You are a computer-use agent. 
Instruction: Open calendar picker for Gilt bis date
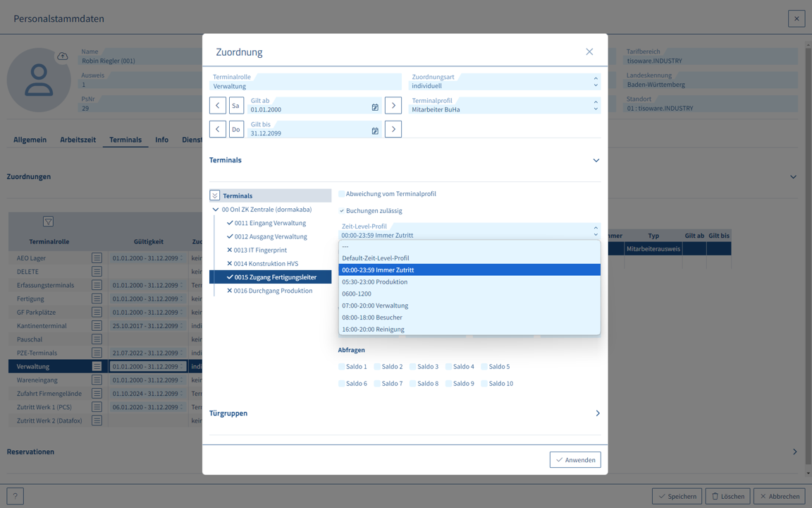[x=375, y=131]
